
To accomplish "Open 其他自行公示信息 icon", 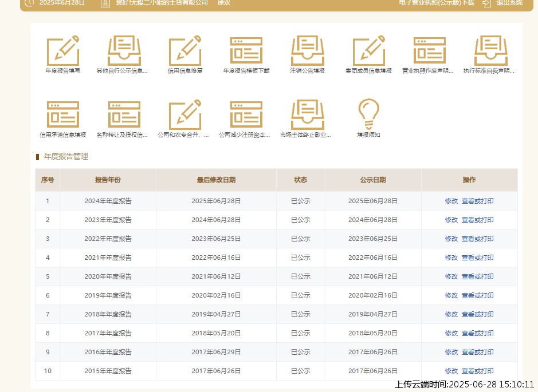I will click(x=124, y=51).
